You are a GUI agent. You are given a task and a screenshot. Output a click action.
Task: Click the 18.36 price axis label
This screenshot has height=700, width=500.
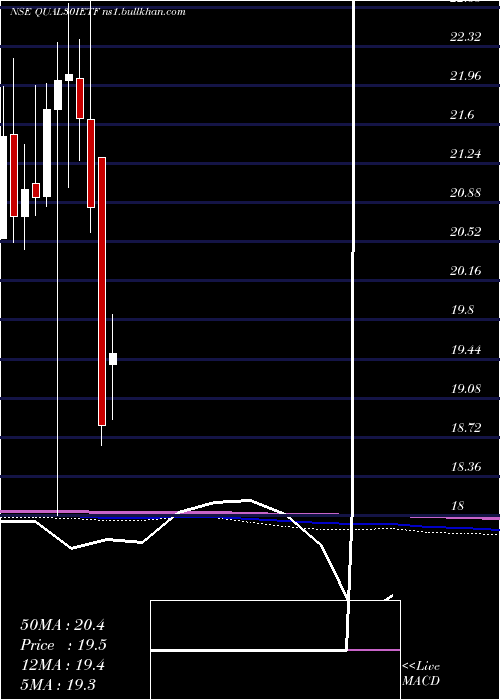(x=466, y=467)
